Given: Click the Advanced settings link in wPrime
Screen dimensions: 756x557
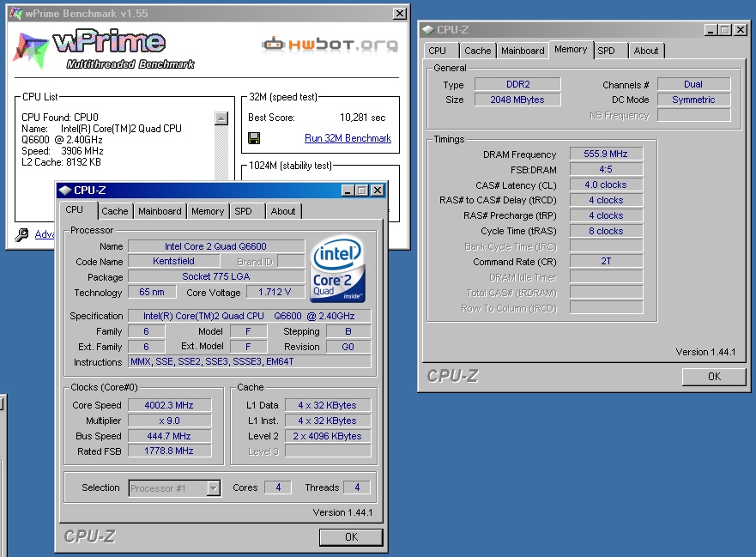Looking at the screenshot, I should pos(45,234).
